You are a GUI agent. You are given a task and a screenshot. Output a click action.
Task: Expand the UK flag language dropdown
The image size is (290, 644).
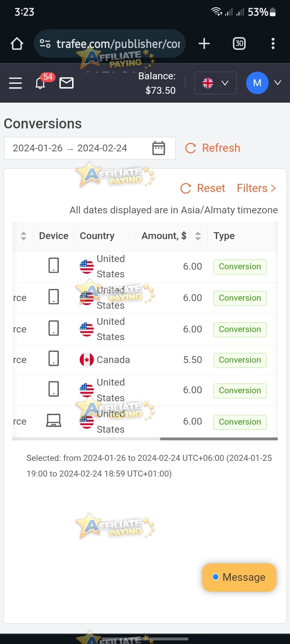(215, 83)
